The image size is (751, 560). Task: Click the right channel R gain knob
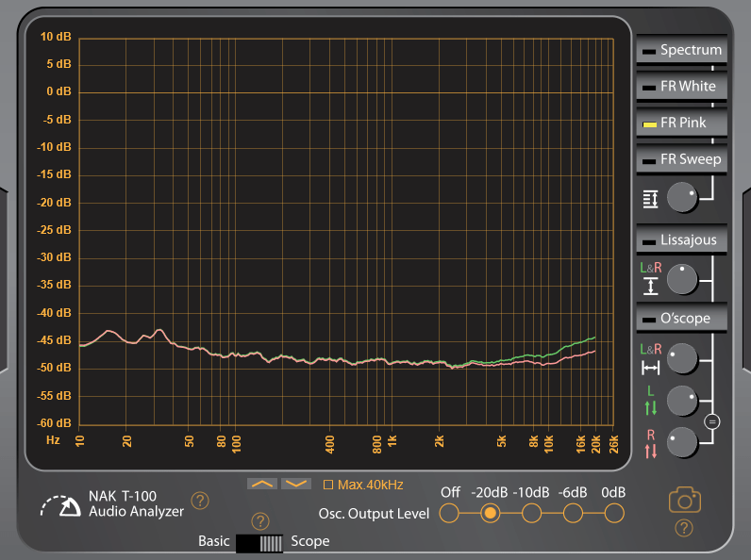coord(682,443)
